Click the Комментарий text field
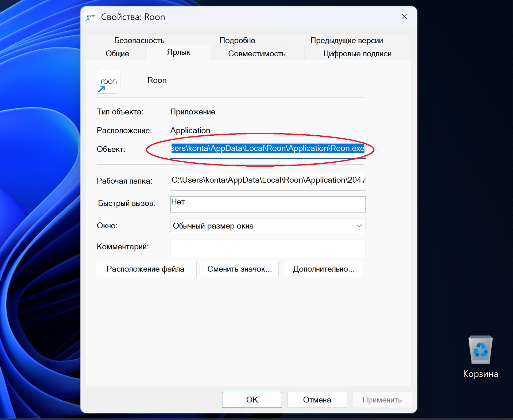Image resolution: width=513 pixels, height=420 pixels. tap(268, 248)
